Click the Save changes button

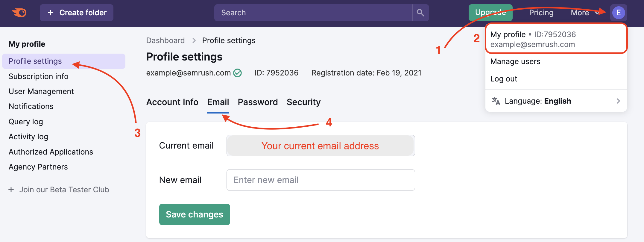click(194, 214)
